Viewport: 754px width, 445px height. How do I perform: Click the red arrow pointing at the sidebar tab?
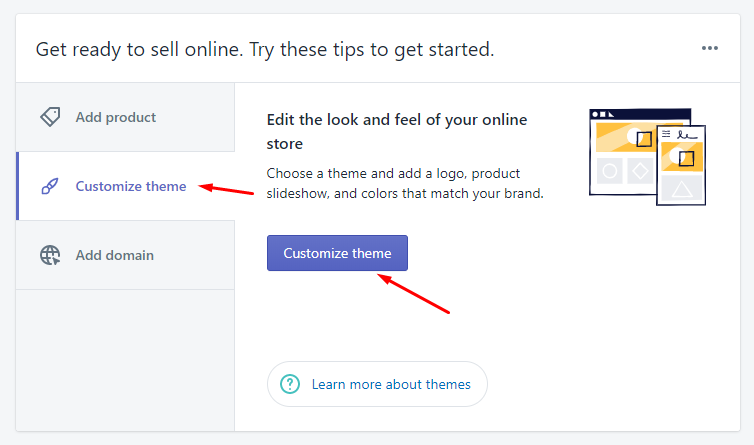coord(226,188)
